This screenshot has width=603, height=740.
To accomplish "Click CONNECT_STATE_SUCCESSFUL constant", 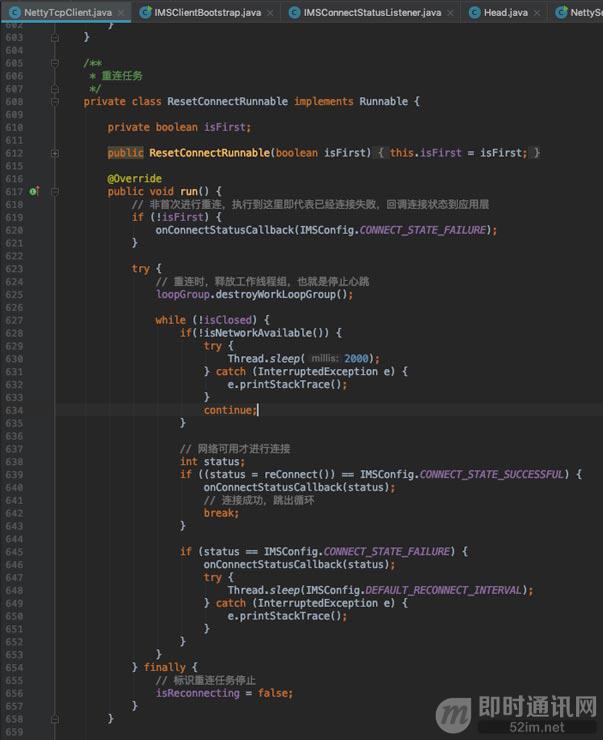I will (x=491, y=474).
